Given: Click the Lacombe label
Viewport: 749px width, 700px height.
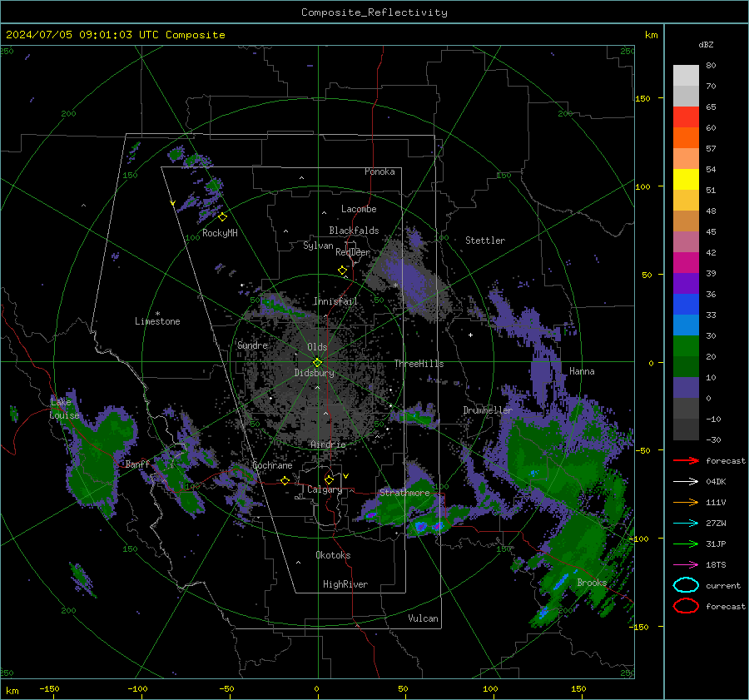Looking at the screenshot, I should coord(359,209).
